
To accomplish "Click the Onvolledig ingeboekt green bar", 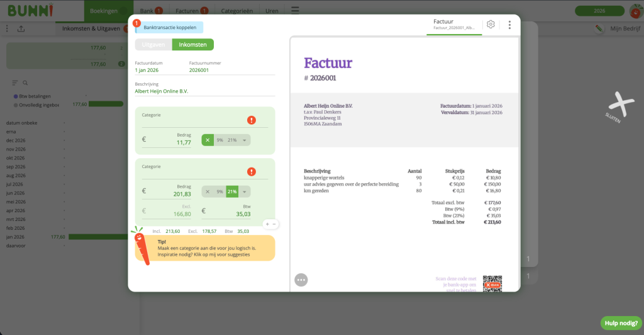I will 106,104.
